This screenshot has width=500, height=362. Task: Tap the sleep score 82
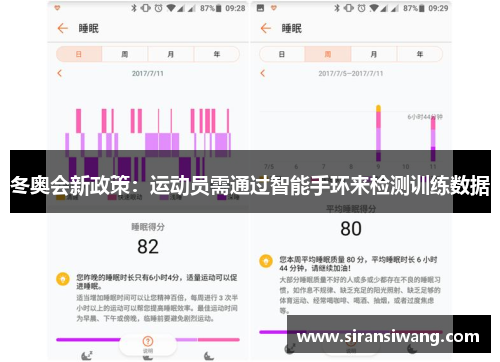point(148,247)
